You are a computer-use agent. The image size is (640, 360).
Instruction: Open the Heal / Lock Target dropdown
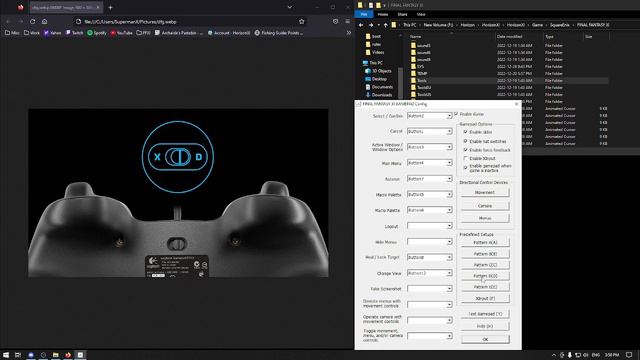449,258
